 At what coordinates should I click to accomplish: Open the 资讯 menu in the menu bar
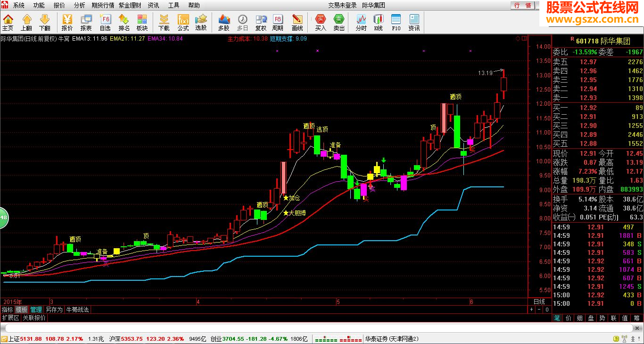tap(153, 5)
